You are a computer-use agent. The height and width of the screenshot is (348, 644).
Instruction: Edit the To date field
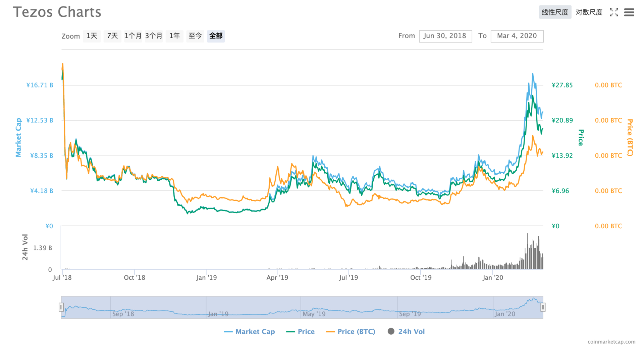[x=517, y=36]
